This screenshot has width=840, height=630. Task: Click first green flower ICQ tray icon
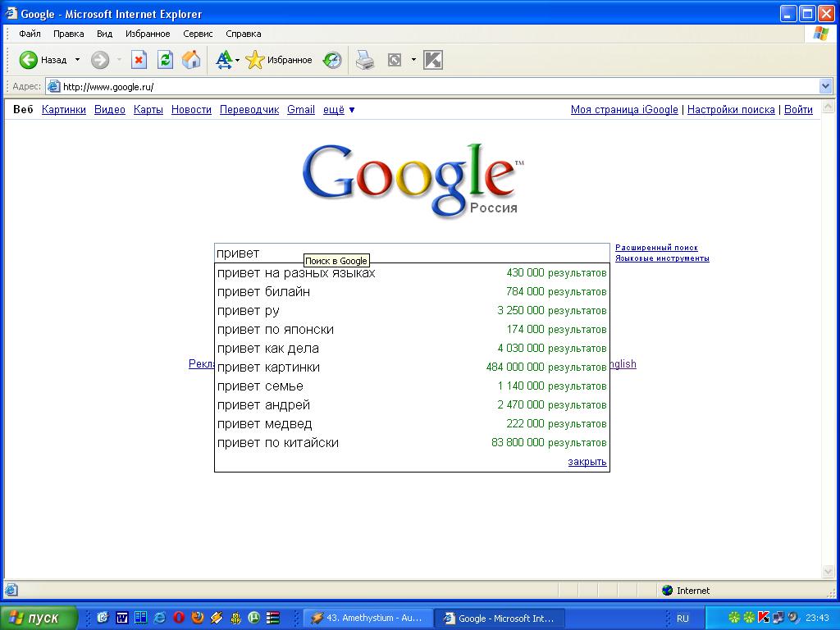coord(734,618)
